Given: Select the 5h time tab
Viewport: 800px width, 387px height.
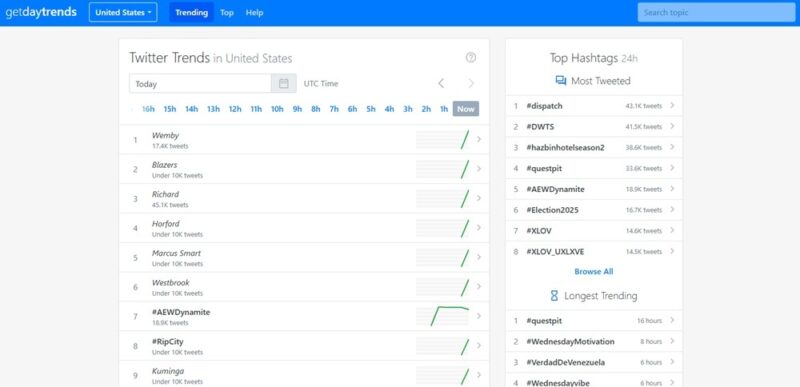Looking at the screenshot, I should 371,109.
